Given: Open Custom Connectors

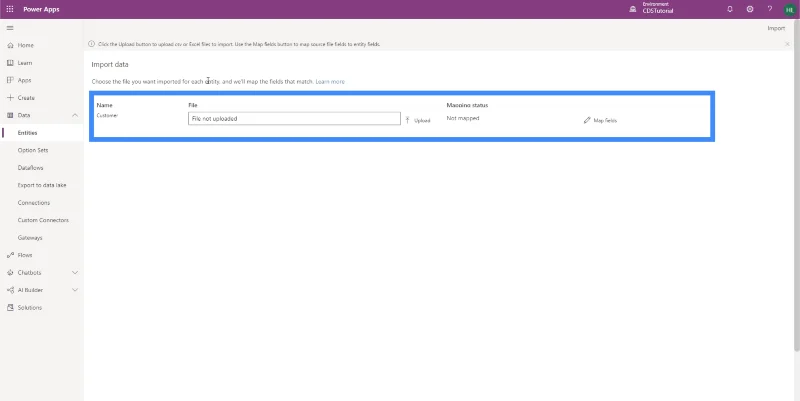Looking at the screenshot, I should point(42,220).
